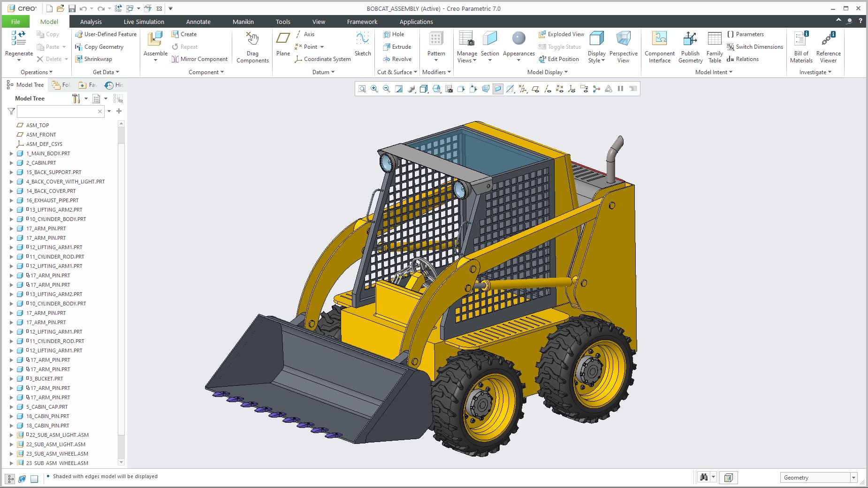Viewport: 868px width, 488px height.
Task: Open the View Manager camera icon
Action: coord(449,89)
